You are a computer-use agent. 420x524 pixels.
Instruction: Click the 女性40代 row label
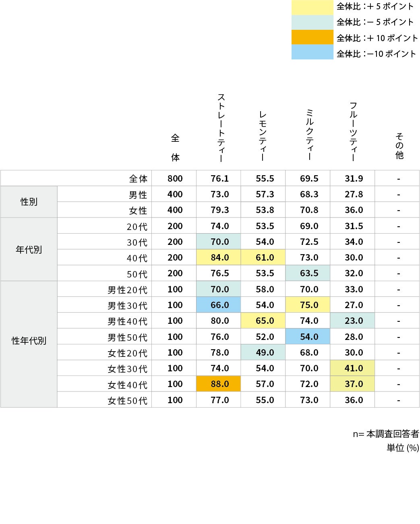(x=128, y=385)
